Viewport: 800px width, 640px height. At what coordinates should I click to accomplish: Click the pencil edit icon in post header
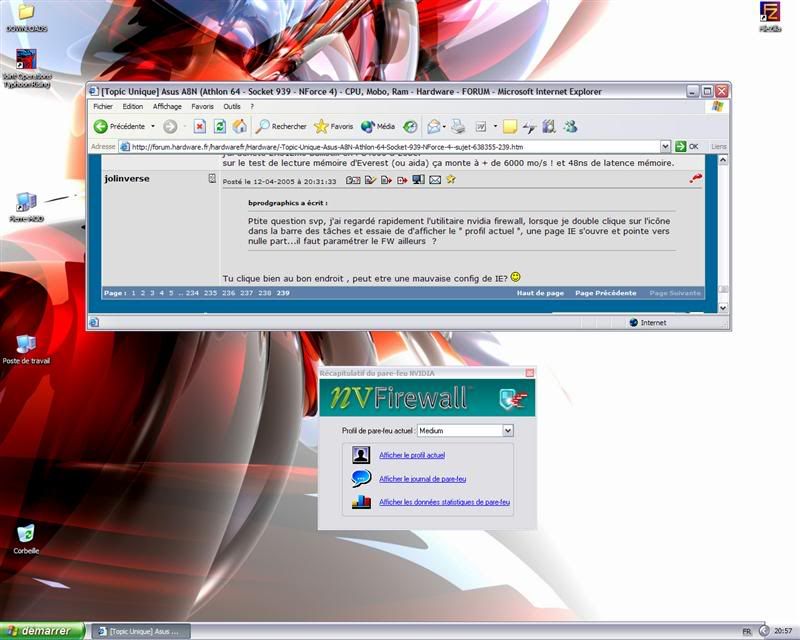tap(370, 180)
